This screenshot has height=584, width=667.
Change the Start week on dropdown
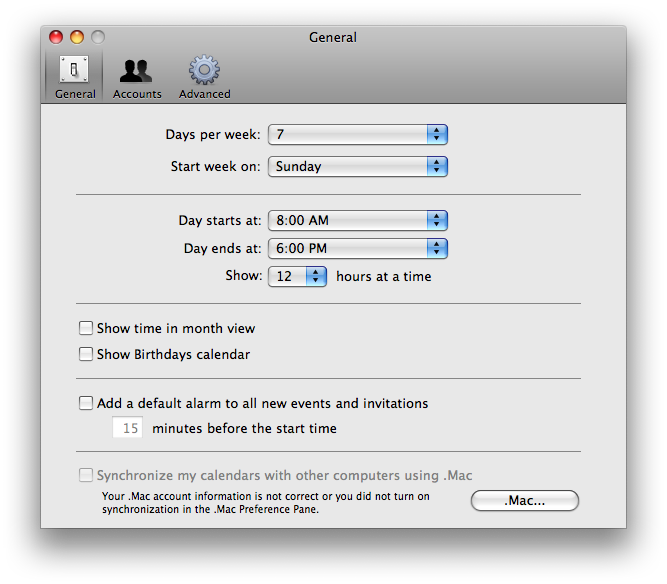pyautogui.click(x=358, y=166)
